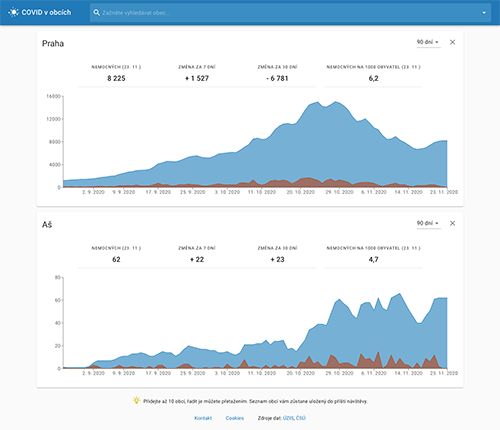Screen dimensions: 500x430
Task: Remove the Aš card with its X icon
Action: tap(452, 223)
